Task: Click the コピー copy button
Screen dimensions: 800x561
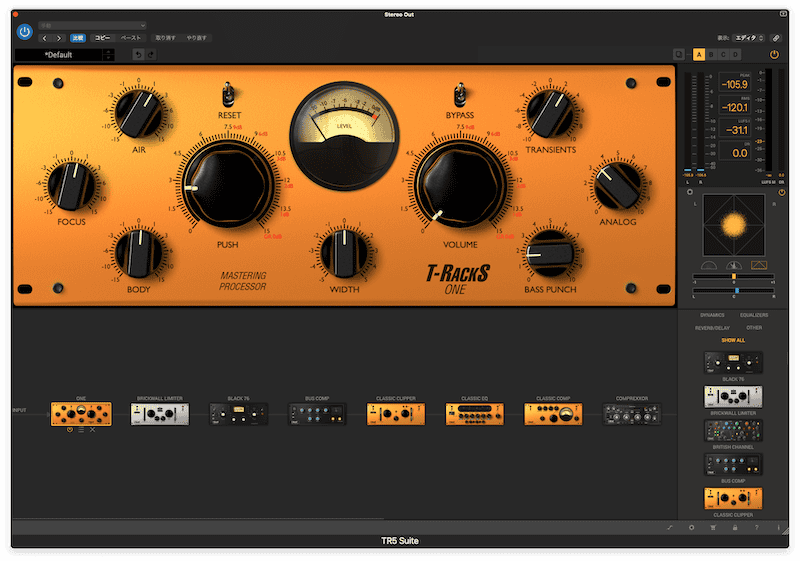Action: click(x=102, y=38)
